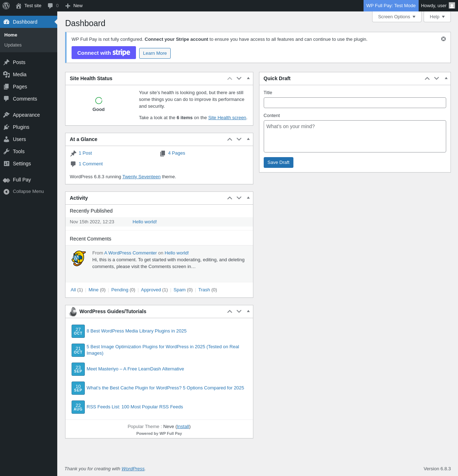Click the Collapse Menu arrow icon
The height and width of the screenshot is (476, 458).
tap(6, 192)
